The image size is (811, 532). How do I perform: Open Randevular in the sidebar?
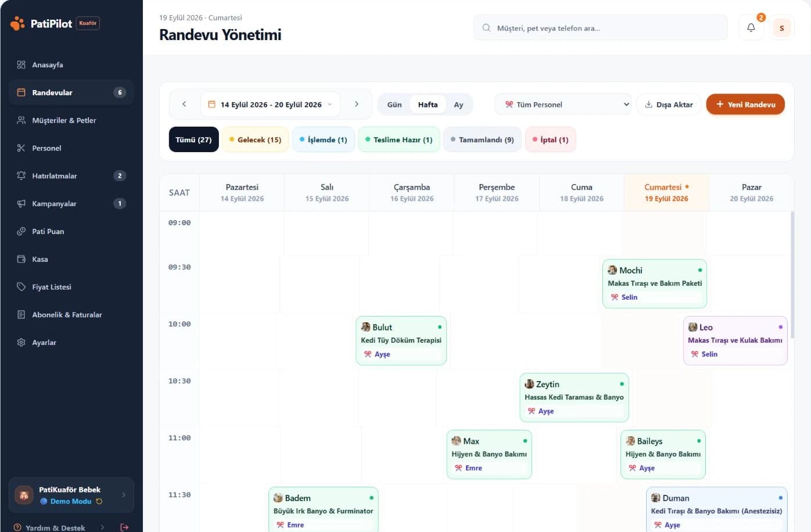71,92
